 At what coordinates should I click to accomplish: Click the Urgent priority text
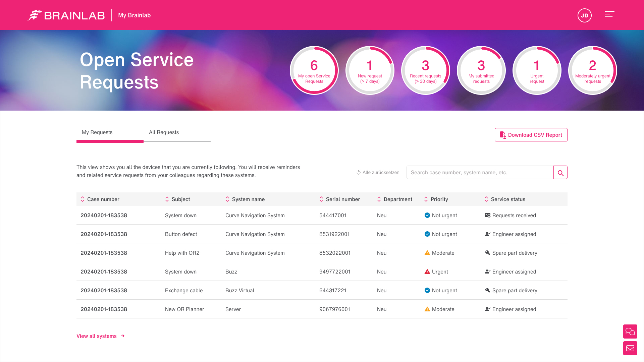(x=440, y=272)
